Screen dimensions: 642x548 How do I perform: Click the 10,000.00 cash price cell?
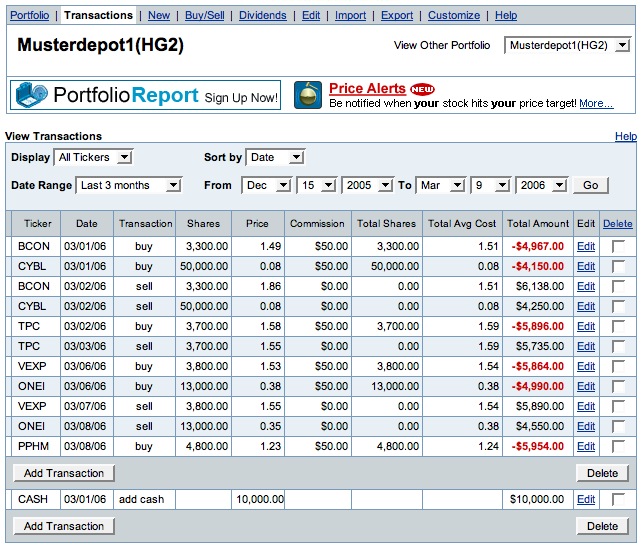click(260, 499)
